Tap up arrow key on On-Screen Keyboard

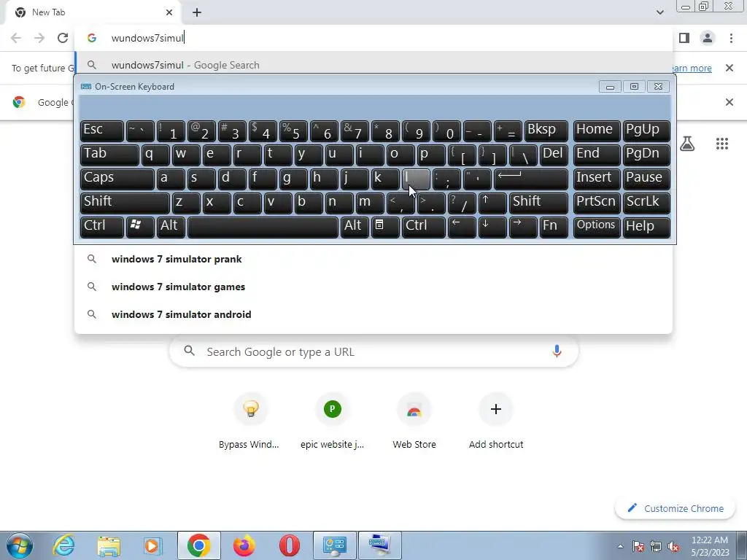pos(492,203)
